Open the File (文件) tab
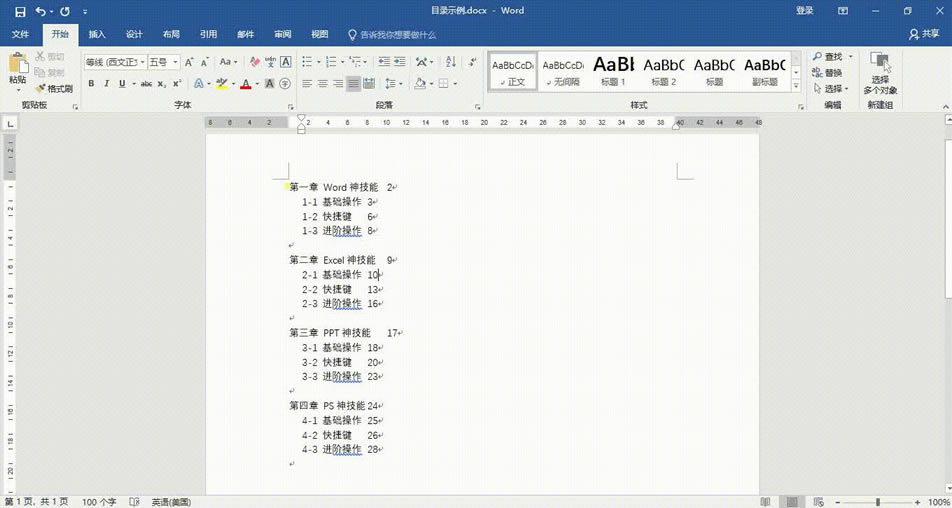Screen dimensions: 952x508 [x=21, y=35]
